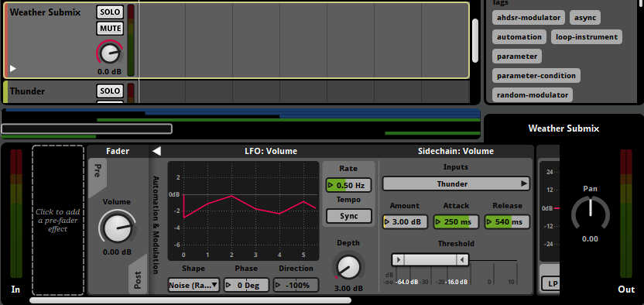Toggle the LFO Tempo Sync button
The image size is (644, 305).
pos(348,216)
